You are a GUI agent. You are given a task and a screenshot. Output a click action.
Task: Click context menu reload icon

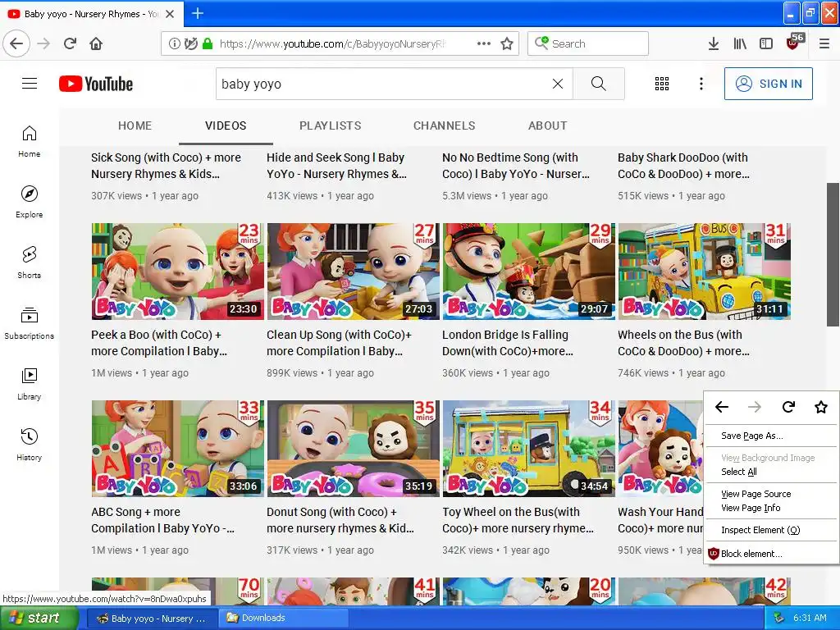[x=788, y=407]
